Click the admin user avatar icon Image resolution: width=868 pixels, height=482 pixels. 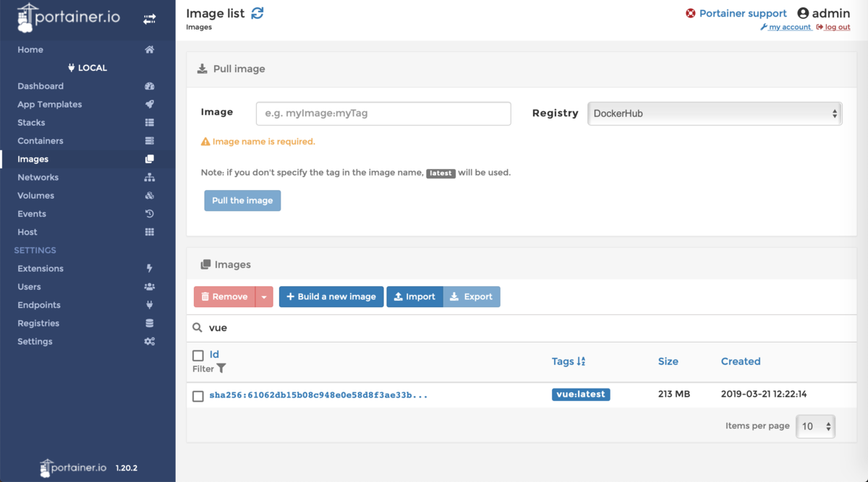point(803,13)
